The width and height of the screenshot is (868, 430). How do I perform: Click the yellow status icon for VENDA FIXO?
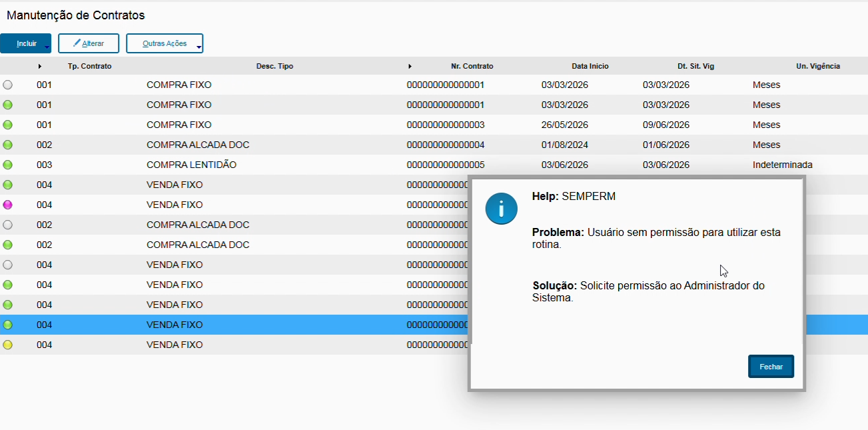point(8,345)
